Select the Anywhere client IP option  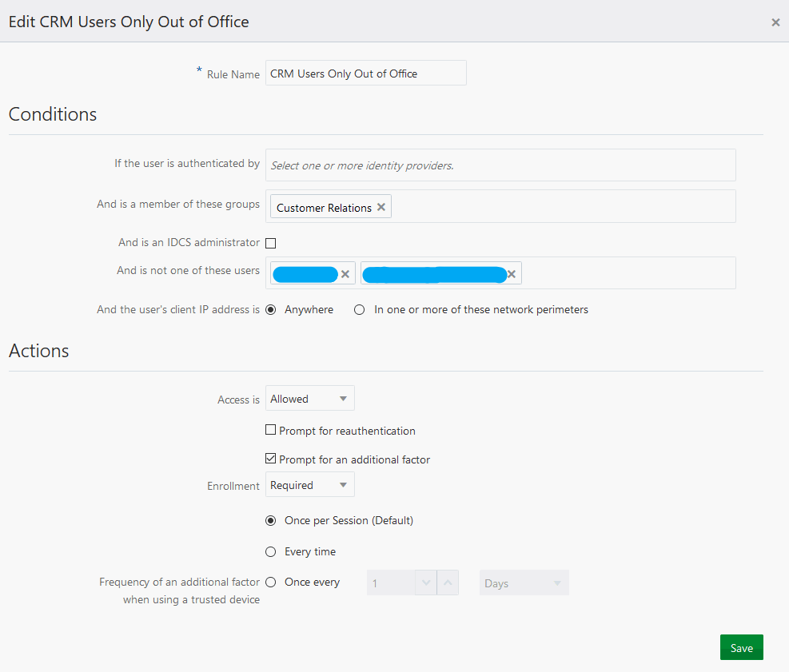(x=271, y=309)
